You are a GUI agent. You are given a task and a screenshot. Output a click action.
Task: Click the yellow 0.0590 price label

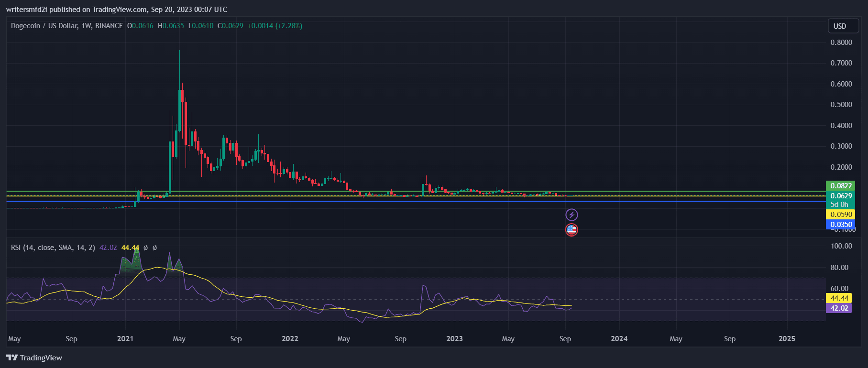click(840, 215)
